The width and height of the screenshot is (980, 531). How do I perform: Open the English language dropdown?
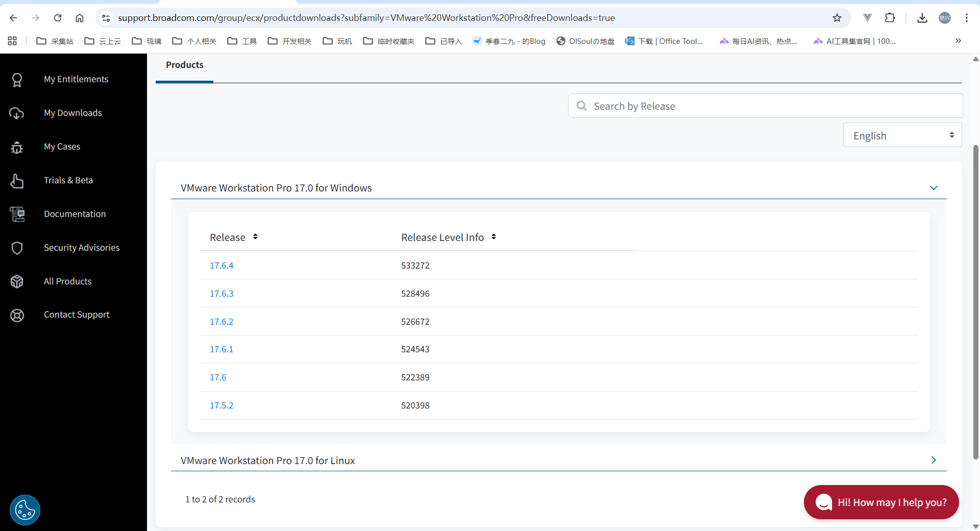pos(902,135)
